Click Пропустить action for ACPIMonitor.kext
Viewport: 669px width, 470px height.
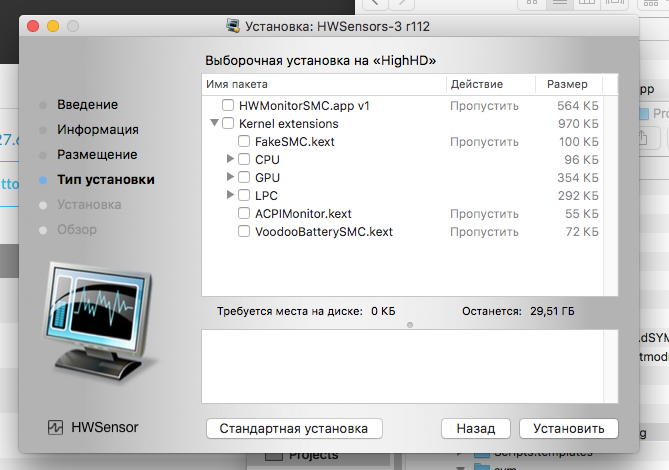pyautogui.click(x=484, y=214)
